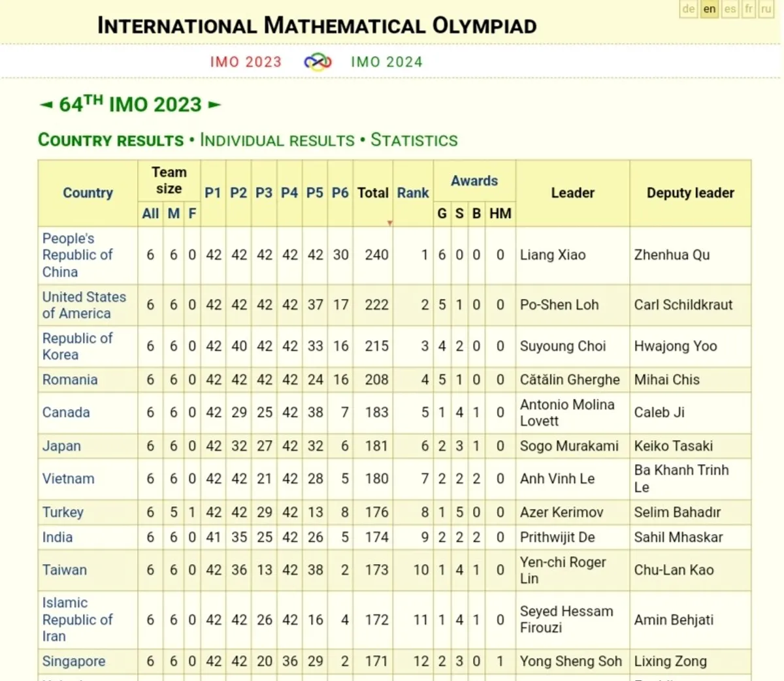The height and width of the screenshot is (681, 784).
Task: Open IMO 2023 link in header
Action: click(246, 62)
